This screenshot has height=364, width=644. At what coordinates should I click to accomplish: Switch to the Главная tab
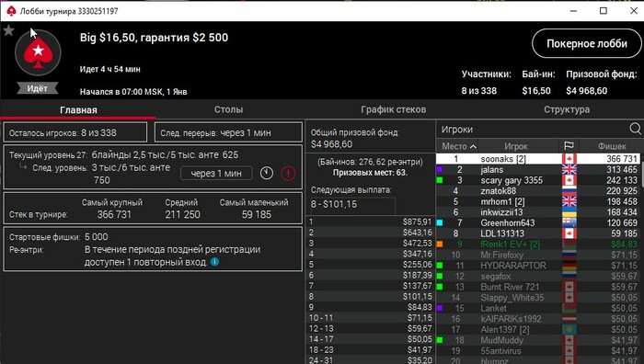(x=78, y=110)
